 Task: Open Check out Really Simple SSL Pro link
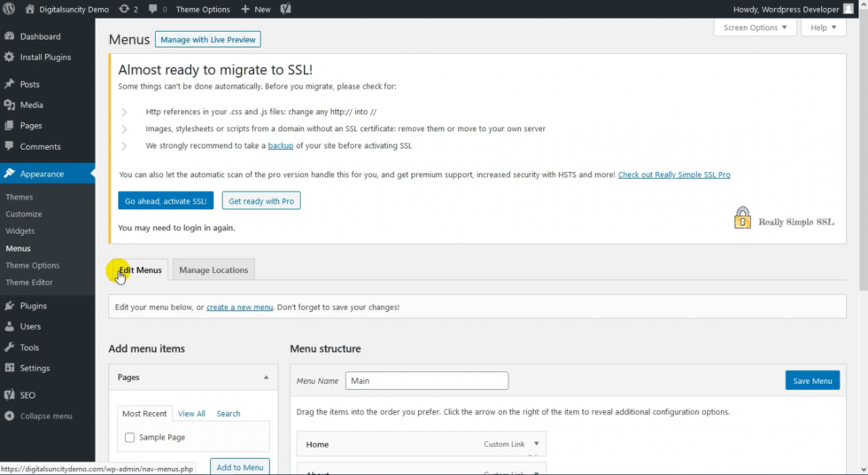(674, 175)
